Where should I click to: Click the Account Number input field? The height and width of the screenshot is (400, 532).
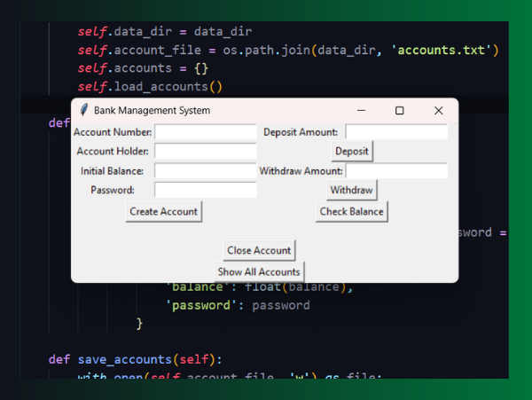pos(205,132)
